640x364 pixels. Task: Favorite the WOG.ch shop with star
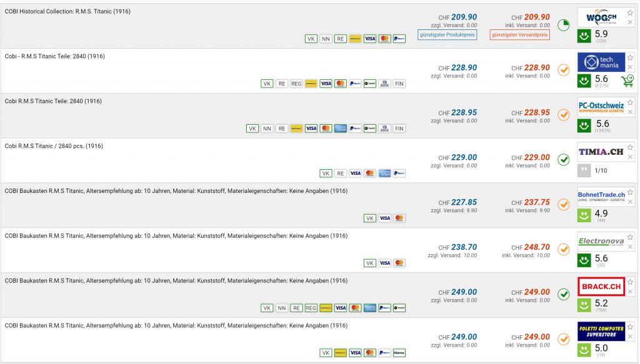coord(630,13)
